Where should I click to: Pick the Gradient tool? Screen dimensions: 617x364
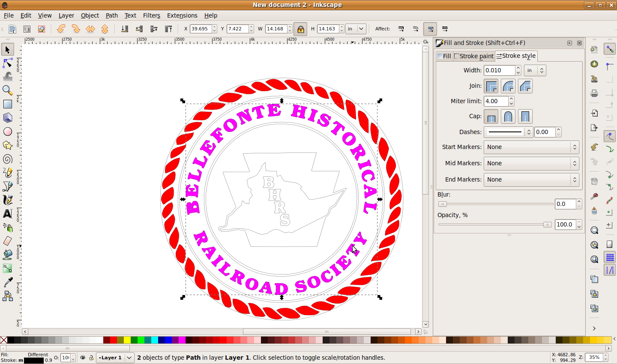click(x=8, y=269)
